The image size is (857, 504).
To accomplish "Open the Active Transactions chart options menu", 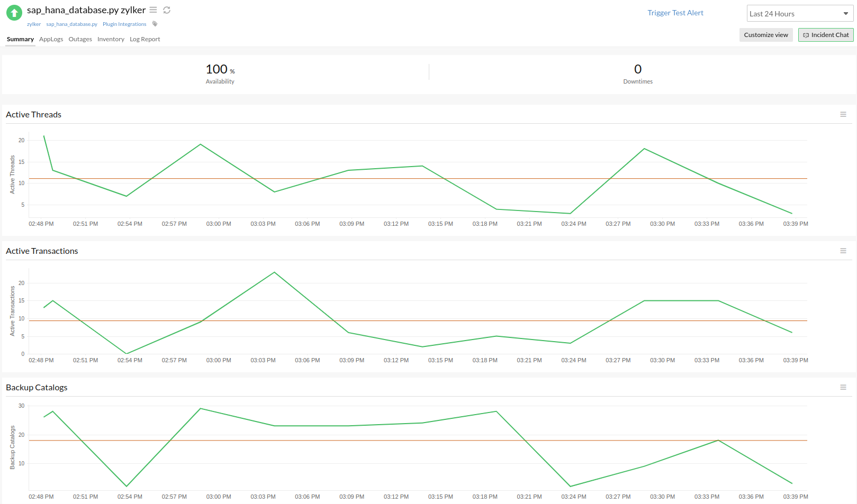I will pos(843,251).
